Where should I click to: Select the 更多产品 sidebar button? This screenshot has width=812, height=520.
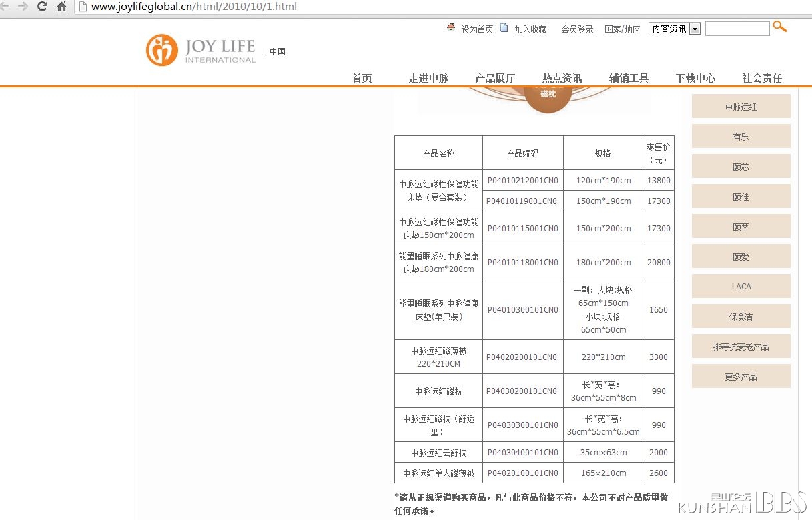741,377
